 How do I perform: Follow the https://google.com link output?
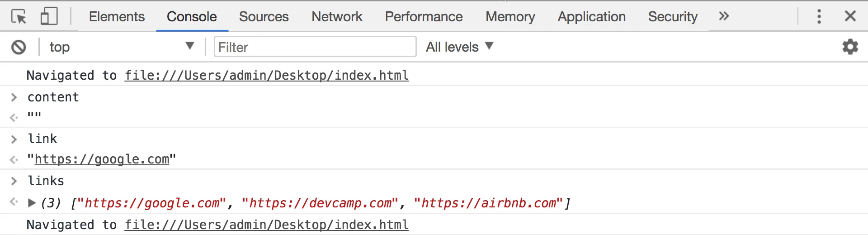pyautogui.click(x=102, y=159)
